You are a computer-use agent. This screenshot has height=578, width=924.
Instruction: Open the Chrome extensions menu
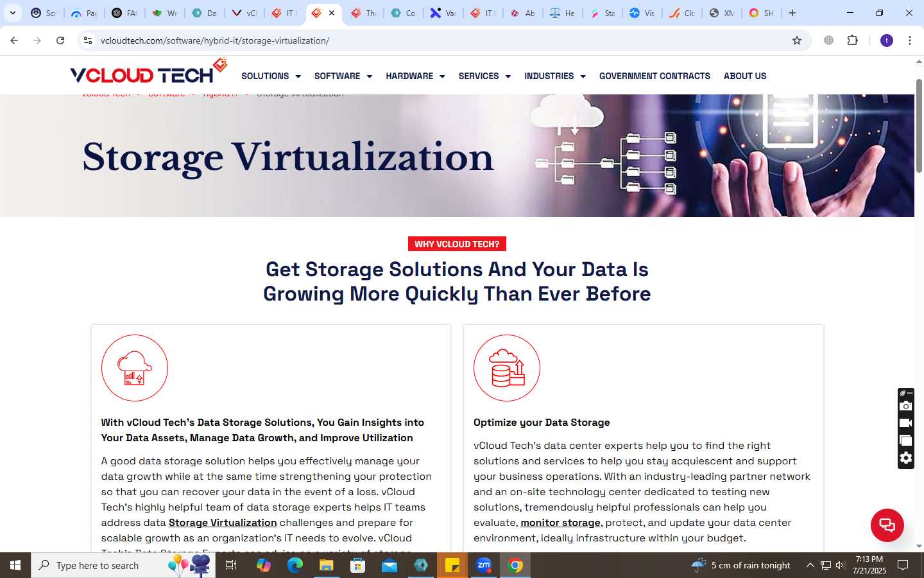click(852, 40)
